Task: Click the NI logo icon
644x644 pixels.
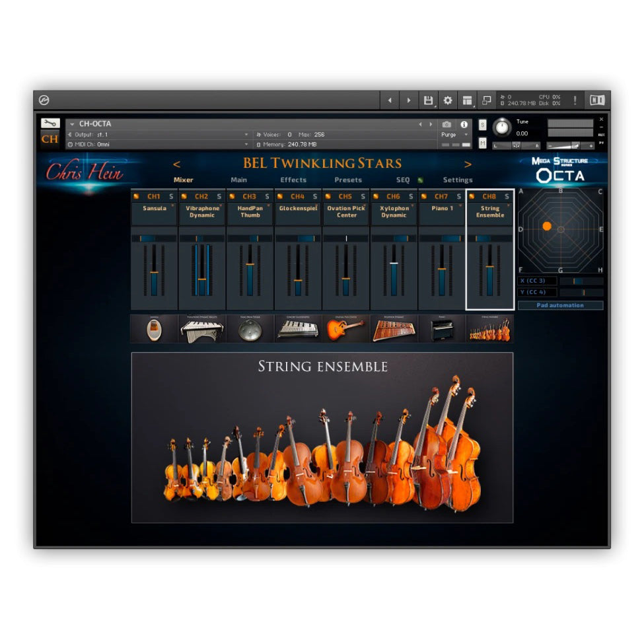Action: tap(596, 100)
